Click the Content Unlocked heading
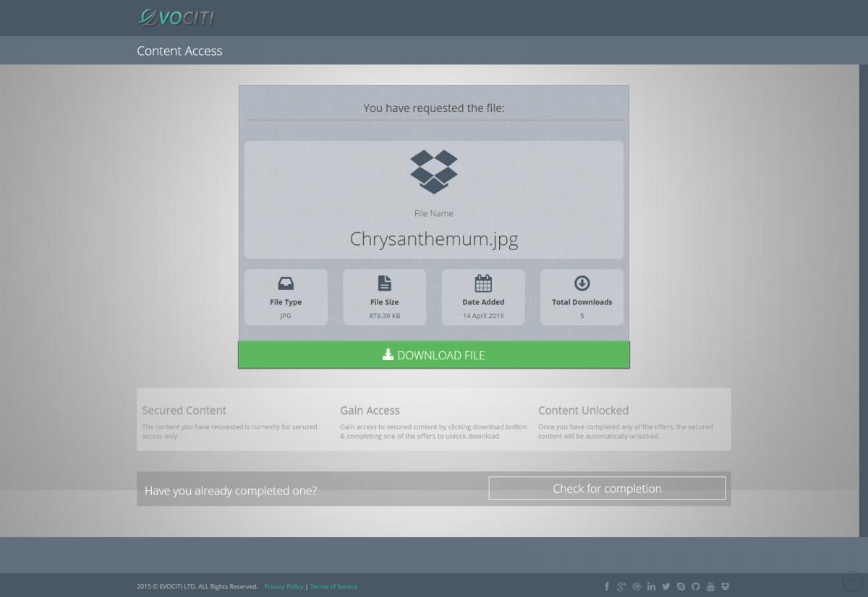Screen dimensions: 868x597 [583, 411]
